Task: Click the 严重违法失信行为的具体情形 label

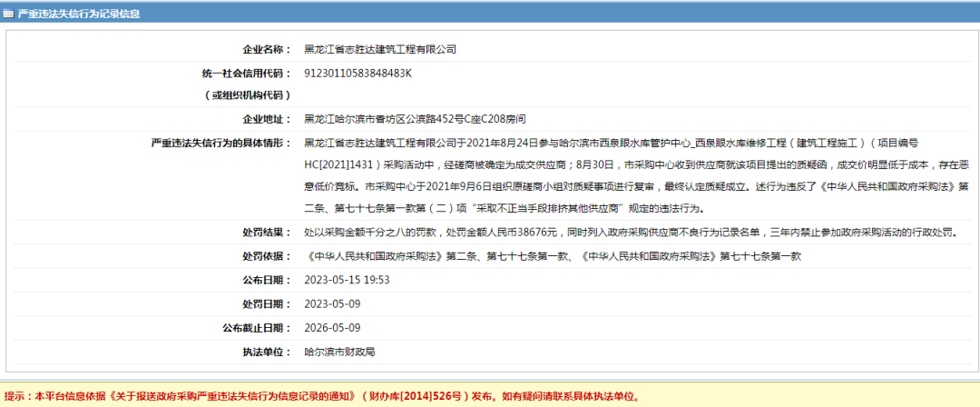Action: point(221,143)
